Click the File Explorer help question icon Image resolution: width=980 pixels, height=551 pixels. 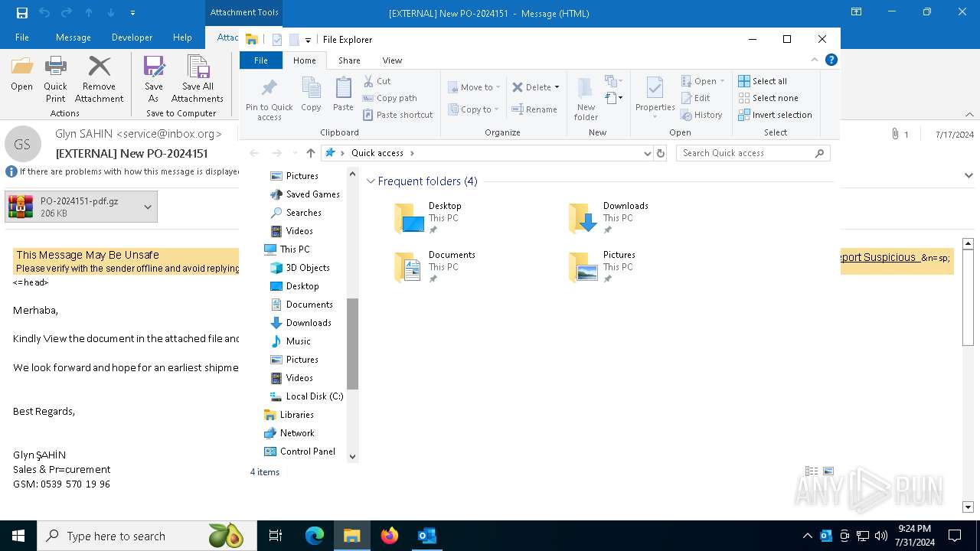[x=831, y=60]
